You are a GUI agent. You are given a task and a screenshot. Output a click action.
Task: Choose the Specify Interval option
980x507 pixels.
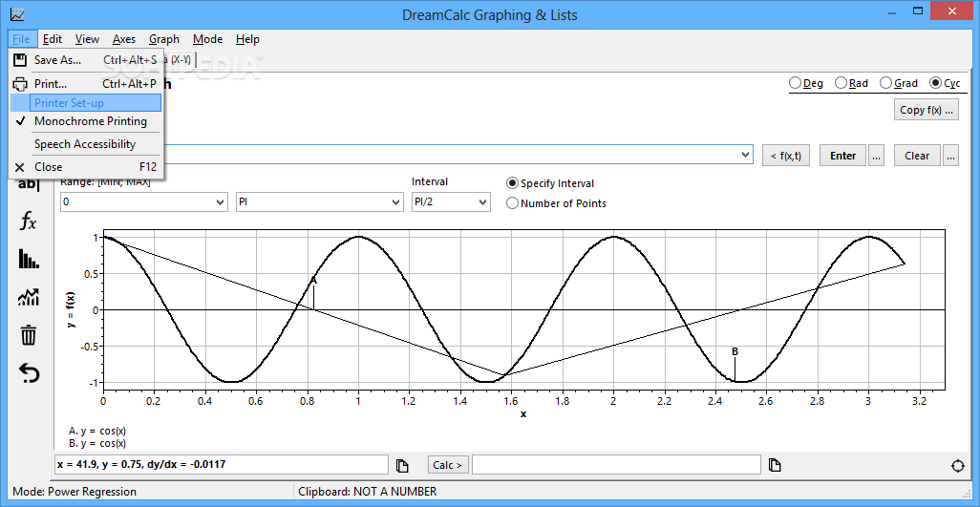tap(550, 183)
